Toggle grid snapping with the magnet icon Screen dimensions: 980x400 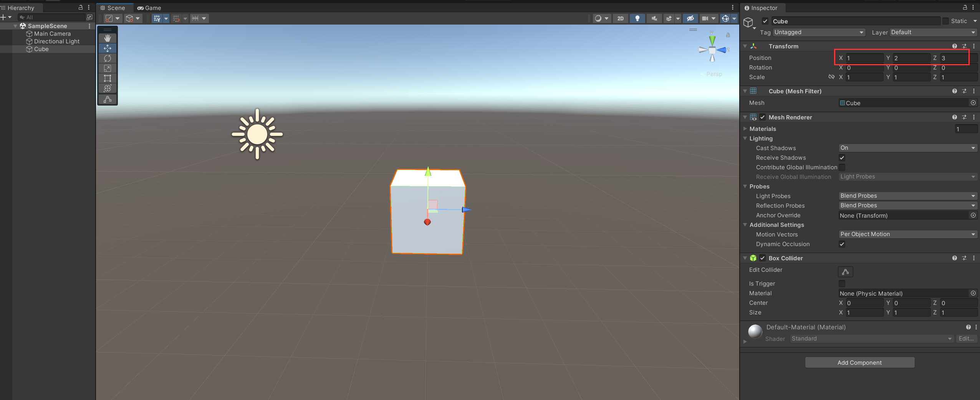pos(176,18)
